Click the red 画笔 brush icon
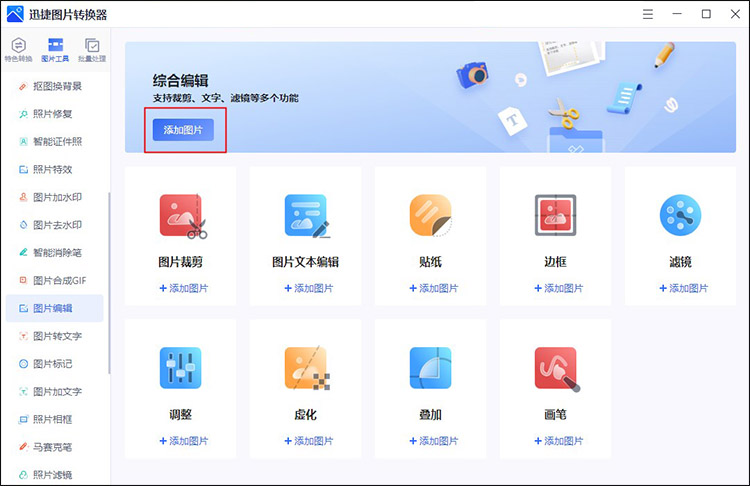This screenshot has width=750, height=486. click(557, 369)
